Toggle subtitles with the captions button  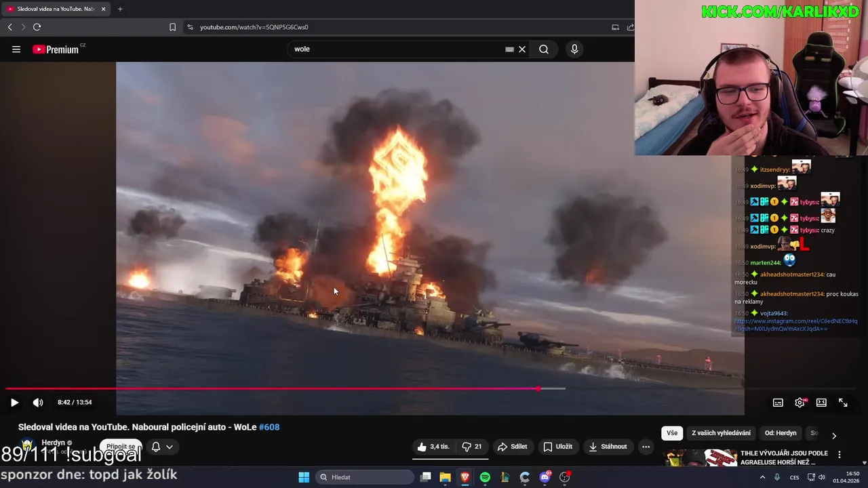tap(778, 403)
